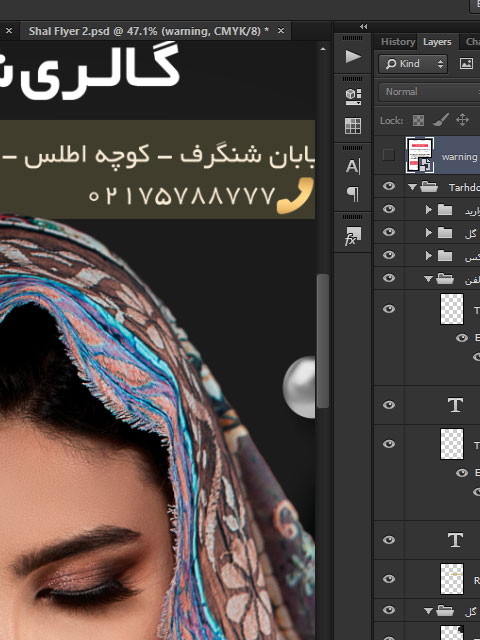The height and width of the screenshot is (640, 480).
Task: Click the 'warning' layer name
Action: click(459, 157)
